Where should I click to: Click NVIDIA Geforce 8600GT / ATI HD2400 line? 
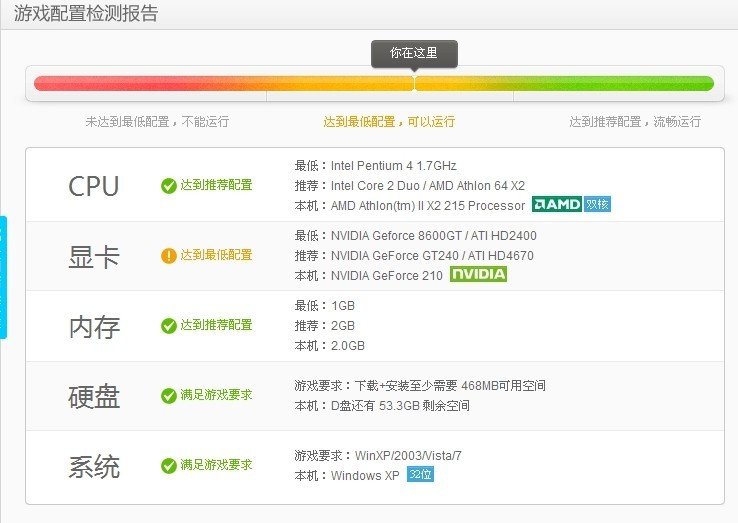coord(416,236)
